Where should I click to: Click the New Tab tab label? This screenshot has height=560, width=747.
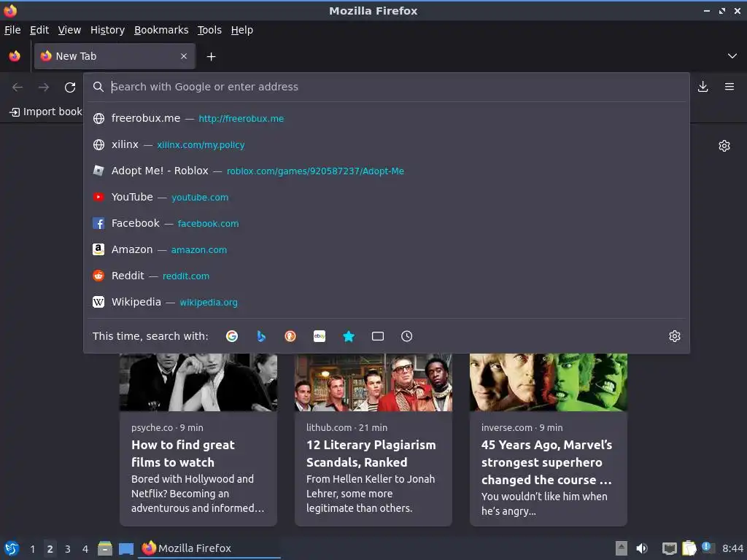coord(76,56)
